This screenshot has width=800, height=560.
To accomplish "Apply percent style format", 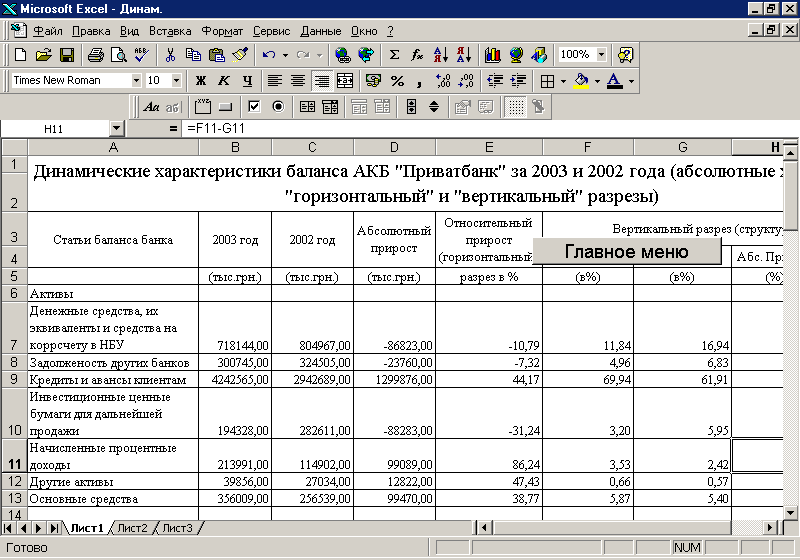I will coord(397,81).
